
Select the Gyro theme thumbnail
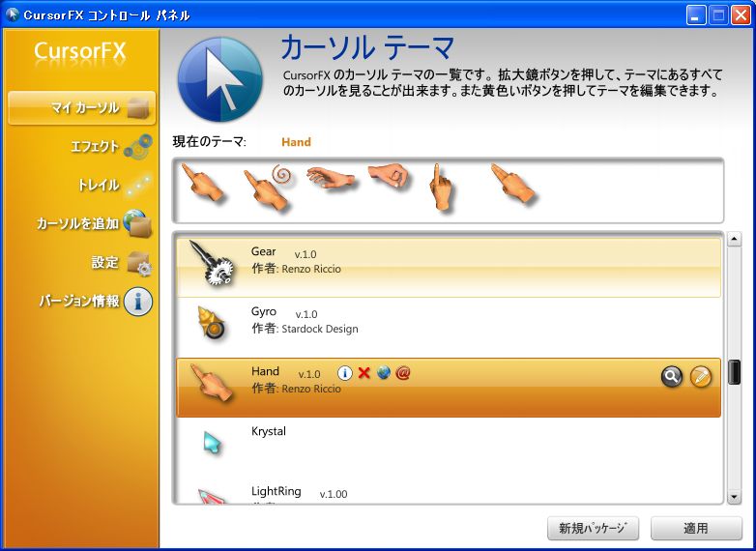coord(211,322)
